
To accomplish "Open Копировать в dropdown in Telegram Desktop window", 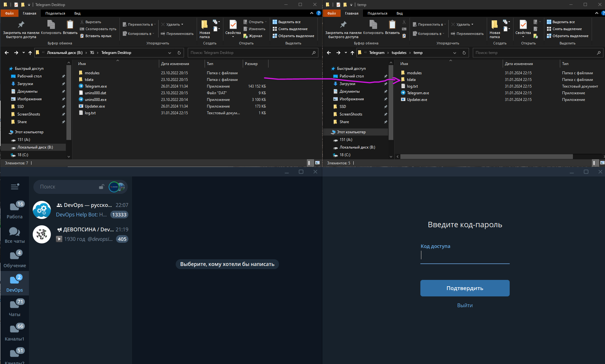I will [139, 34].
